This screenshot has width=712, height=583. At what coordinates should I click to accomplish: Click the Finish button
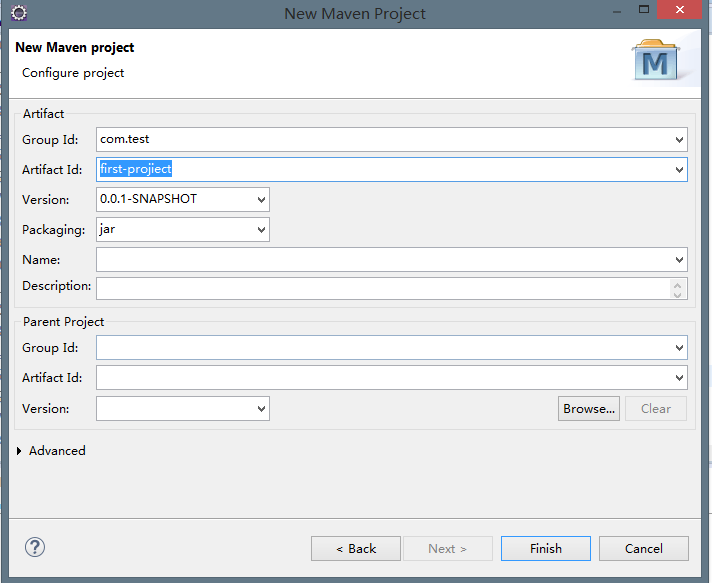pyautogui.click(x=546, y=548)
